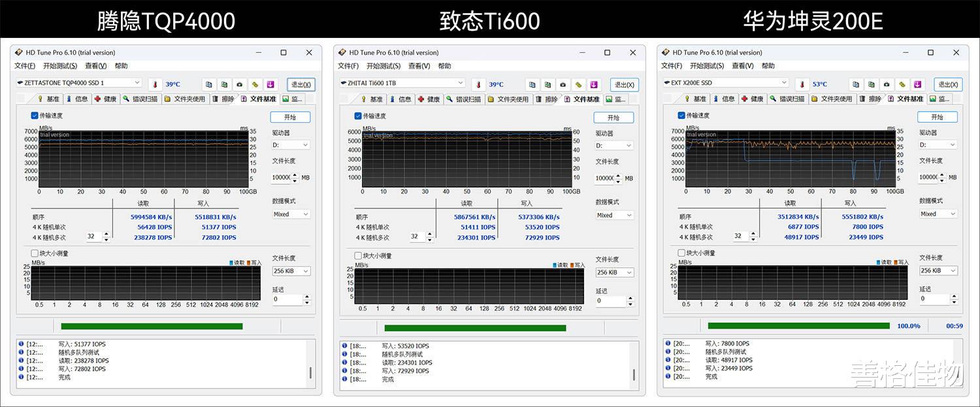
Task: Switch to 文件夹使用 tab in TQP4000 window
Action: pyautogui.click(x=186, y=99)
